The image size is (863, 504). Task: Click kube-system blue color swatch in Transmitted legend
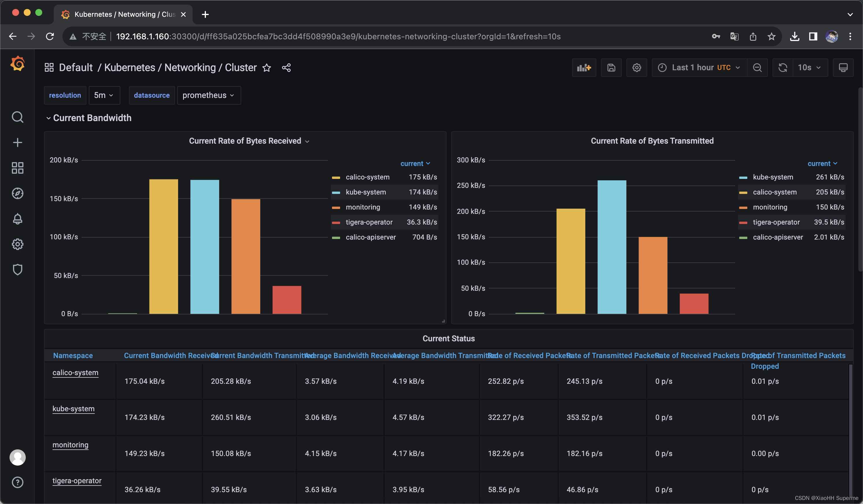(743, 177)
